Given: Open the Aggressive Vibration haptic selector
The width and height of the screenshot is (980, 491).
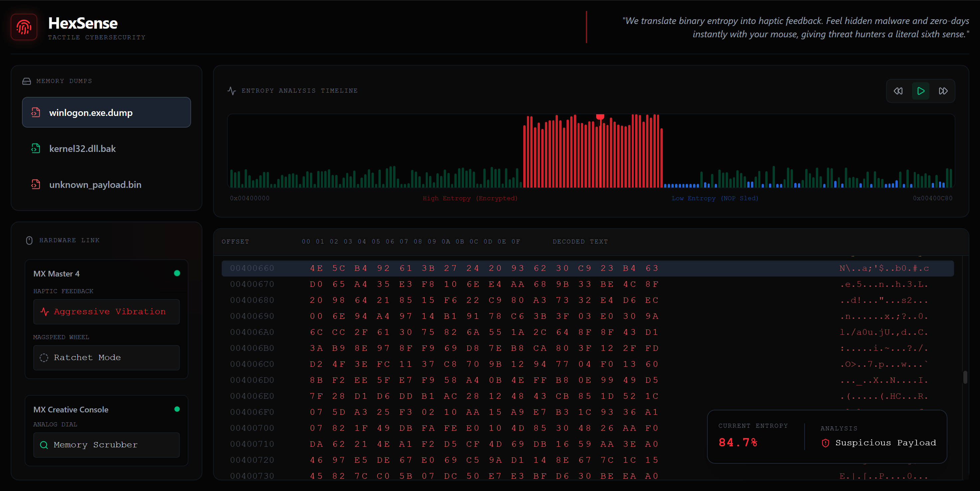Looking at the screenshot, I should point(106,312).
